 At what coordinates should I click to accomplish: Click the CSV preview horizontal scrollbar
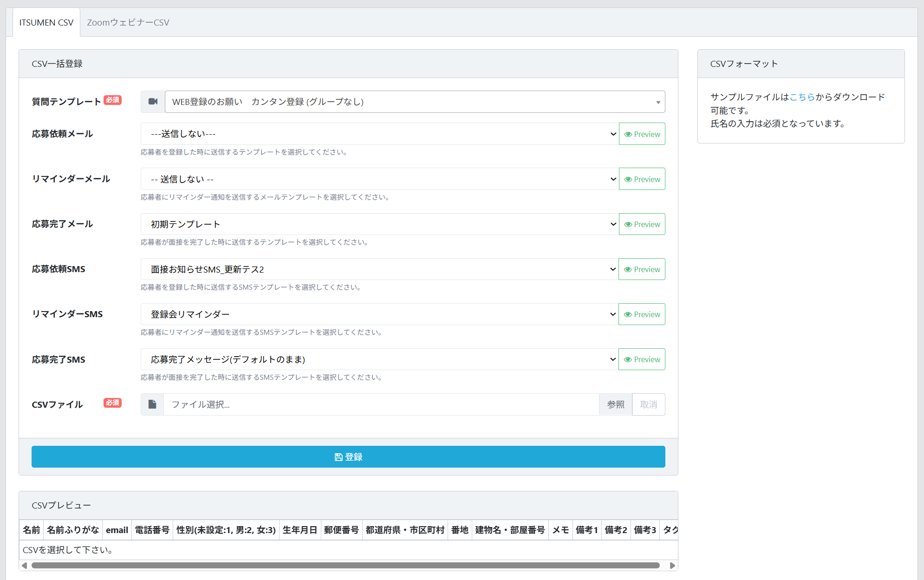[345, 565]
